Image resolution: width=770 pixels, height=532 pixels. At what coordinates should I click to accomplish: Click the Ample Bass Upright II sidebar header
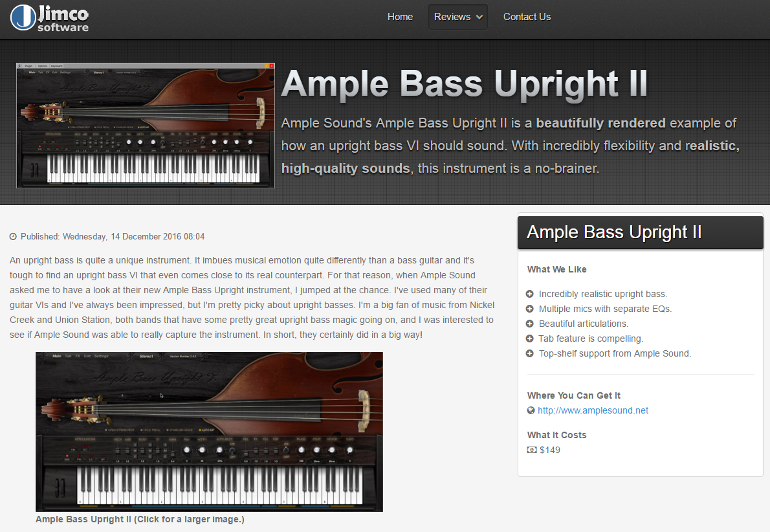coord(641,232)
